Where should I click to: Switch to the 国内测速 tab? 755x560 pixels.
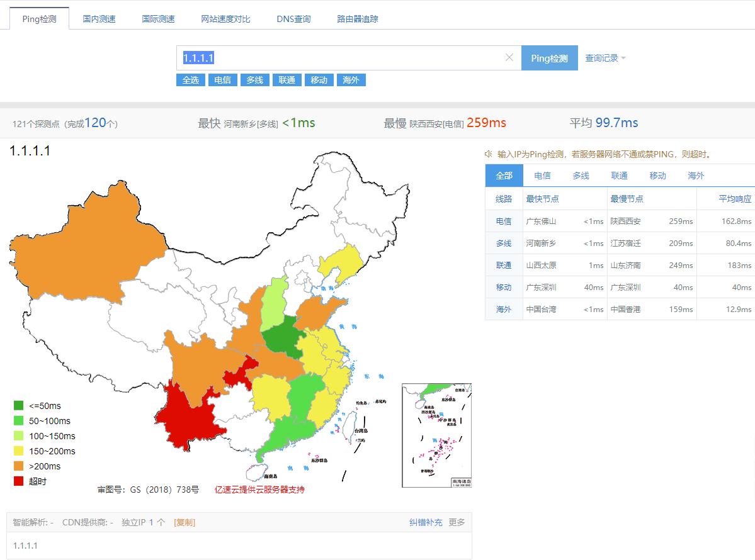[x=99, y=19]
